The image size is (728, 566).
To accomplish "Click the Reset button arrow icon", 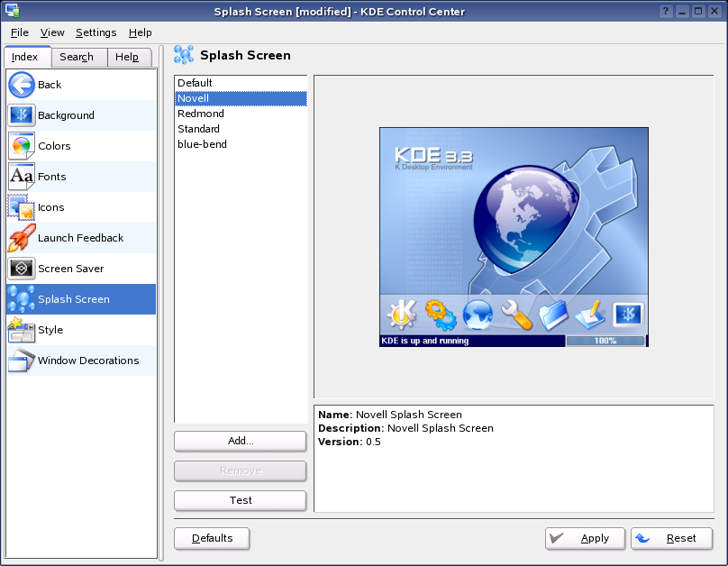I will pos(643,538).
